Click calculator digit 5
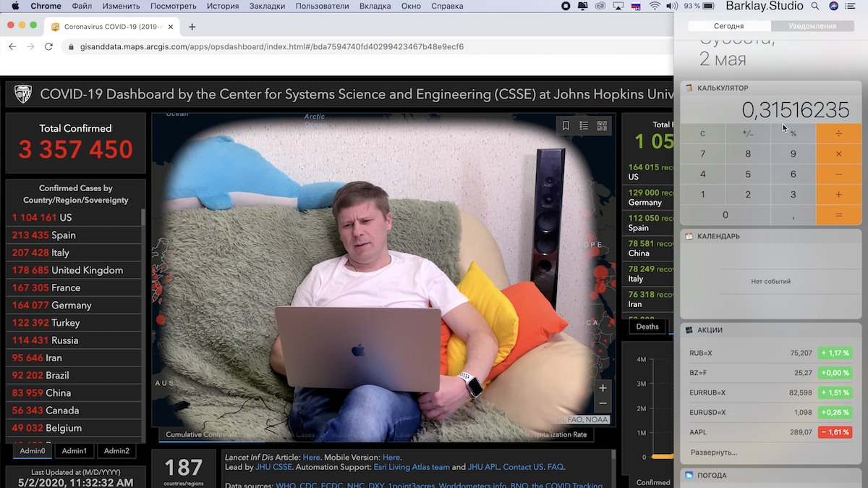Viewport: 868px width, 488px height. (x=748, y=174)
